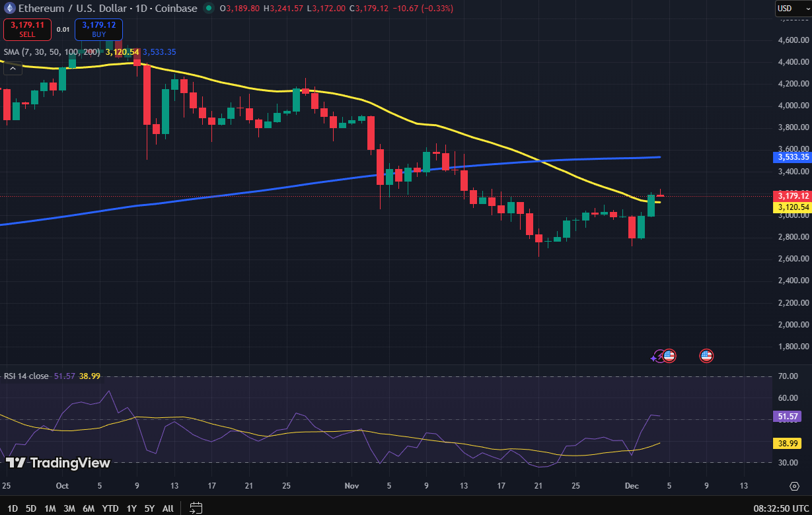The image size is (812, 515).
Task: Open the Go to date calendar icon
Action: click(195, 508)
